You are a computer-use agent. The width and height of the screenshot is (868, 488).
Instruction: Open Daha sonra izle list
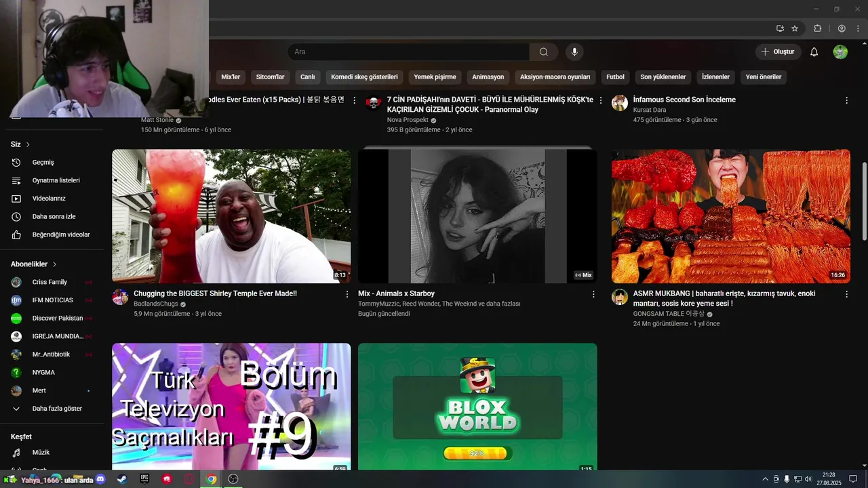coord(52,217)
